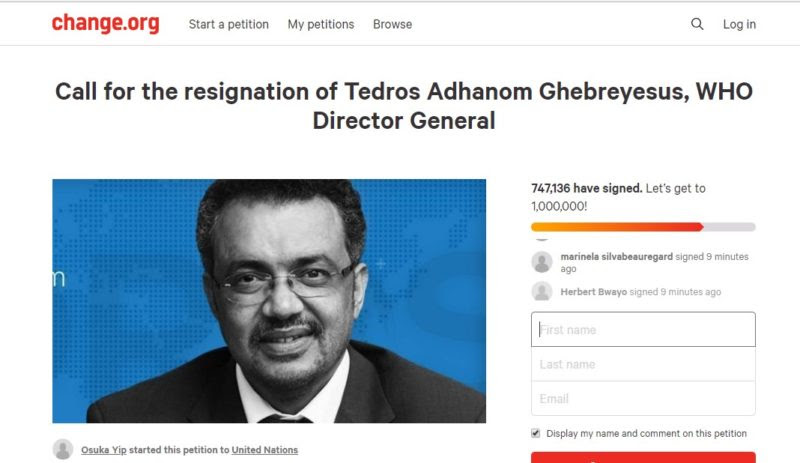Click the 747,136 have signed text
Viewport: 800px width, 463px height.
click(587, 188)
